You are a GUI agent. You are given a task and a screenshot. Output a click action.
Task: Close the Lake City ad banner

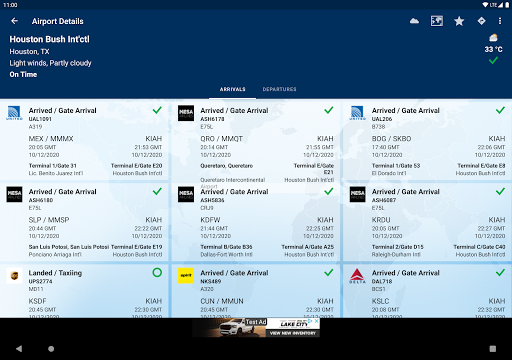[316, 321]
